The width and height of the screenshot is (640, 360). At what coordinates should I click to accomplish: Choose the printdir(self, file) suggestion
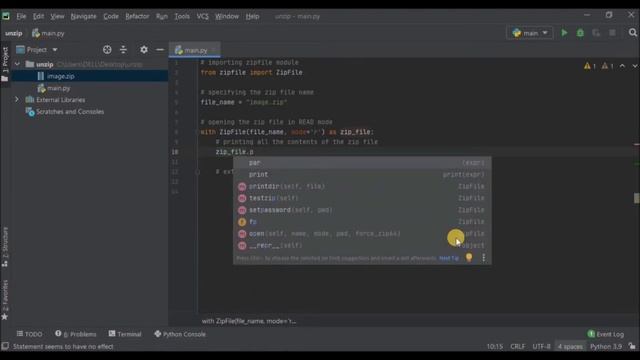pos(362,186)
